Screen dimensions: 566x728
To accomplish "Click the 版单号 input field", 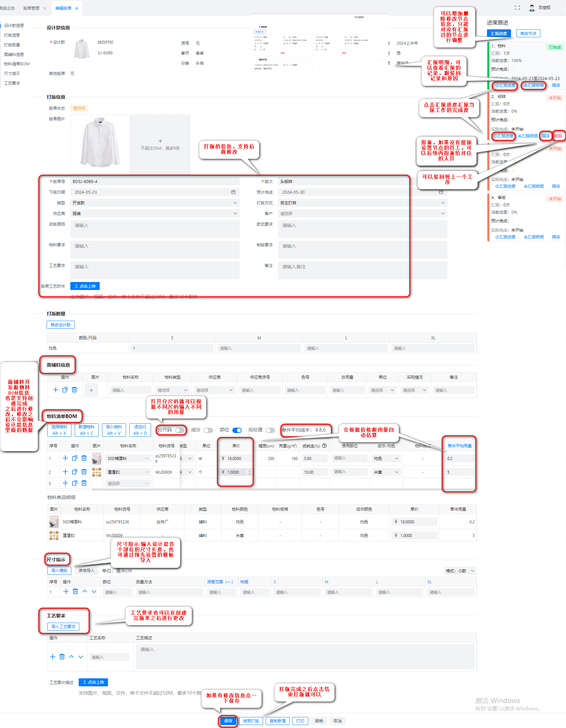I will tap(155, 181).
